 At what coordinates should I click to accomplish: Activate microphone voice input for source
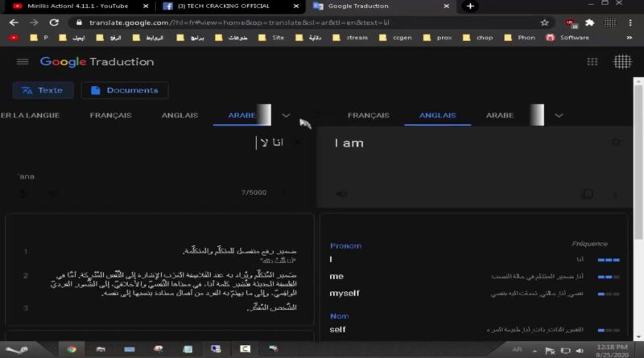[23, 192]
